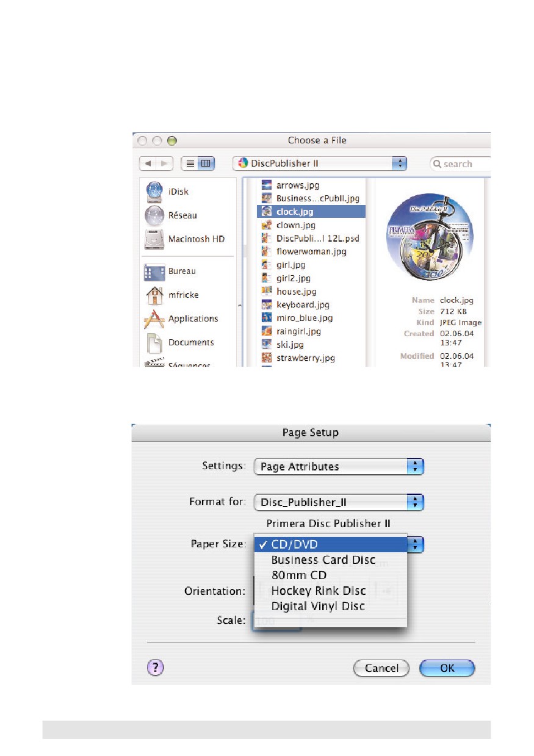The height and width of the screenshot is (756, 534).
Task: Open the Format for Disc_Publisher_II dropdown
Action: tap(339, 503)
